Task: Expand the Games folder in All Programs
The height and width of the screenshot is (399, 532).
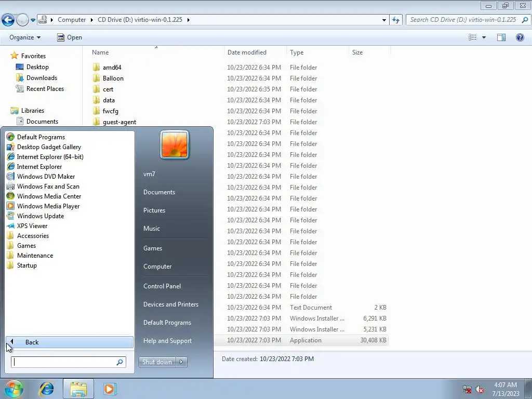Action: click(x=26, y=246)
